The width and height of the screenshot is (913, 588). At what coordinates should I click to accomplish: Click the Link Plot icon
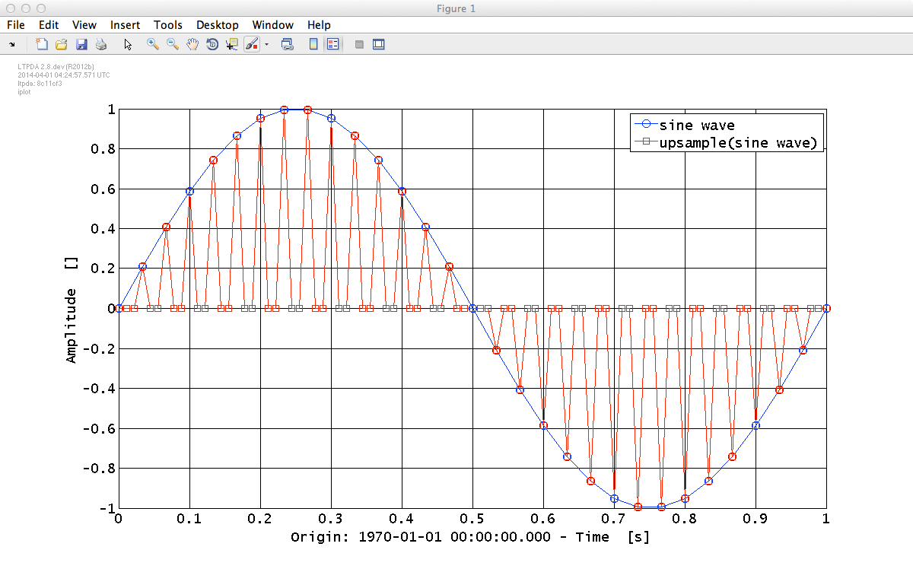tap(288, 44)
